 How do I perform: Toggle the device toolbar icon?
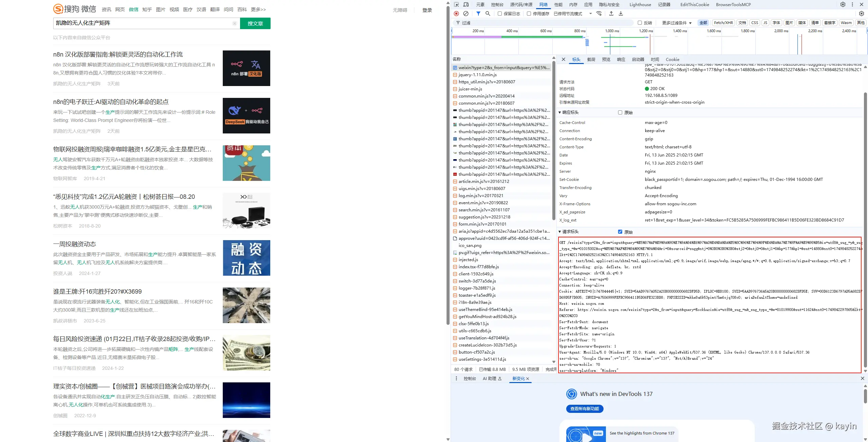[466, 4]
